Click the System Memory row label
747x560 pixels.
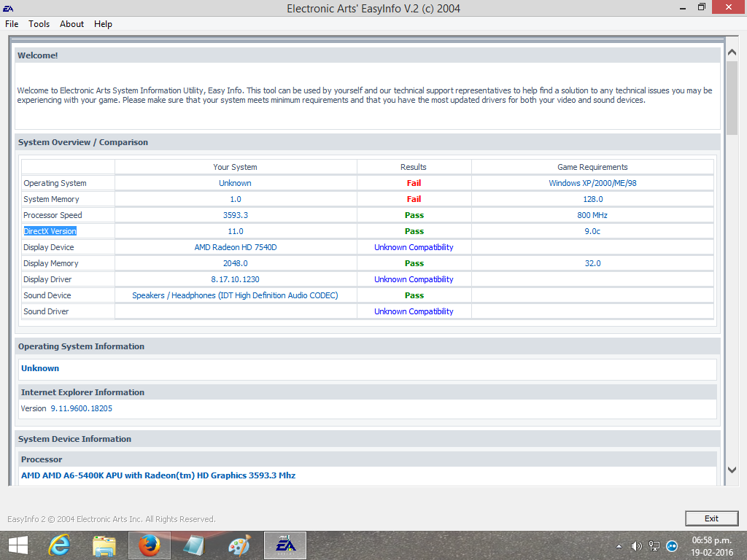tap(51, 199)
